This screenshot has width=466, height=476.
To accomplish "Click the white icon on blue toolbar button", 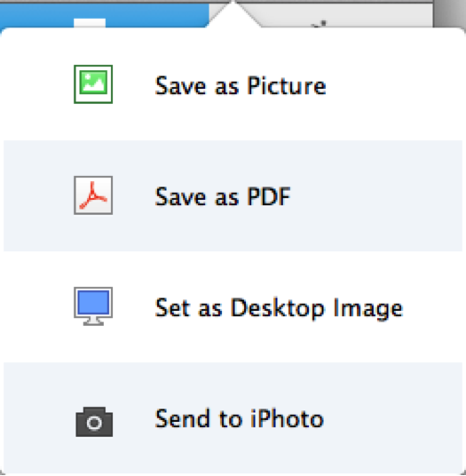I will [x=90, y=23].
